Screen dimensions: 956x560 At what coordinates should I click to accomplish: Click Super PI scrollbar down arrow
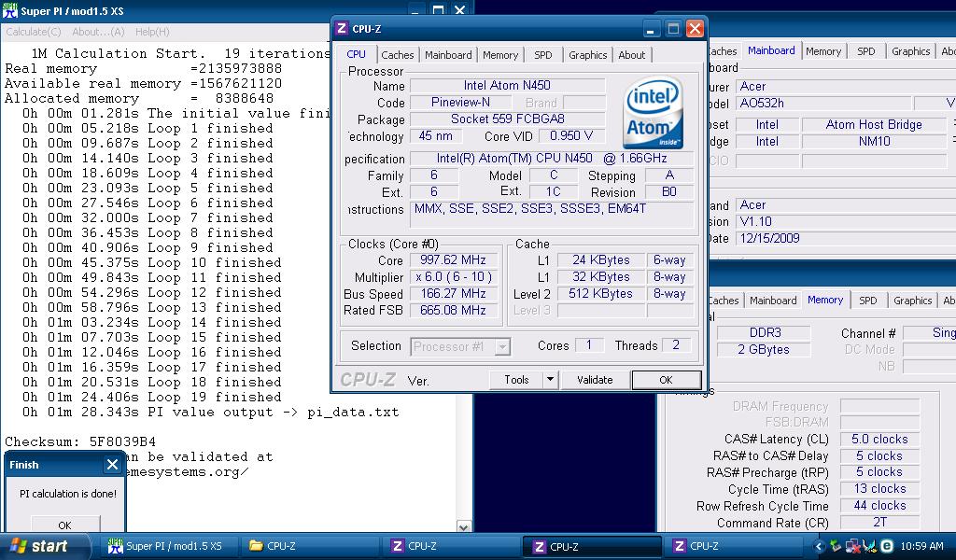coord(463,527)
